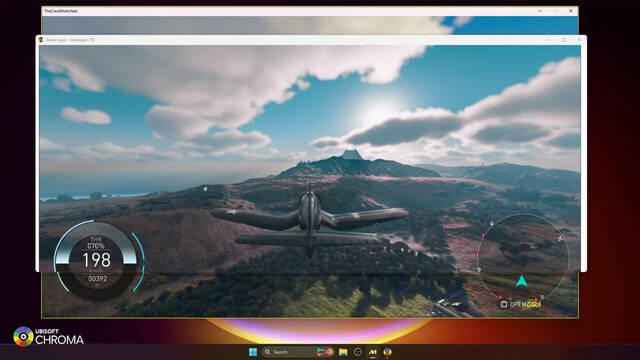The height and width of the screenshot is (360, 640).
Task: Click the TheCrewMotorfest window title text
Action: (60, 11)
